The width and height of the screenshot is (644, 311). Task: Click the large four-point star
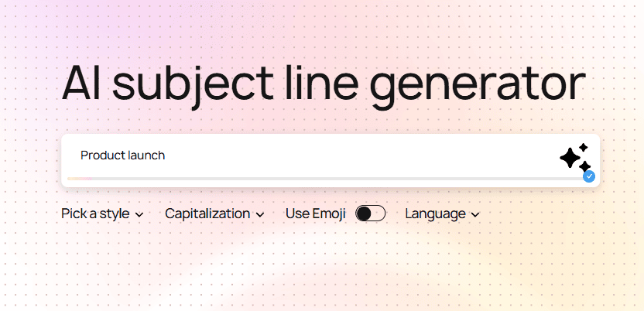pos(570,159)
